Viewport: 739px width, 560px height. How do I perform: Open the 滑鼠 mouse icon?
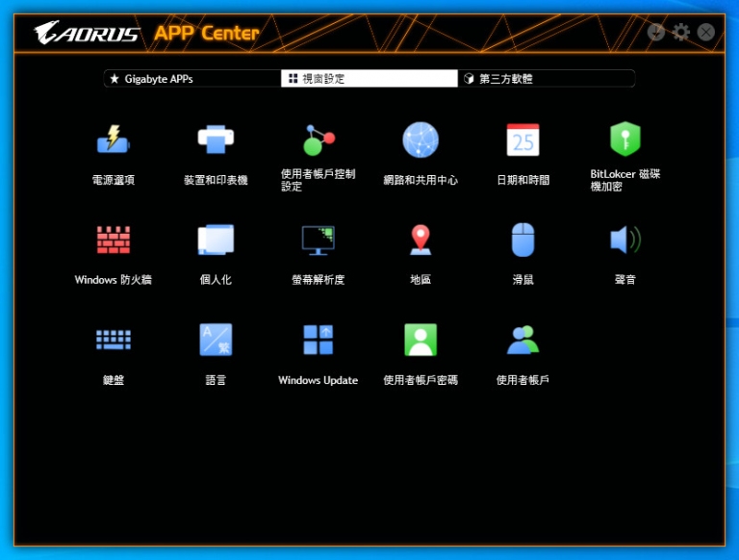tap(522, 240)
